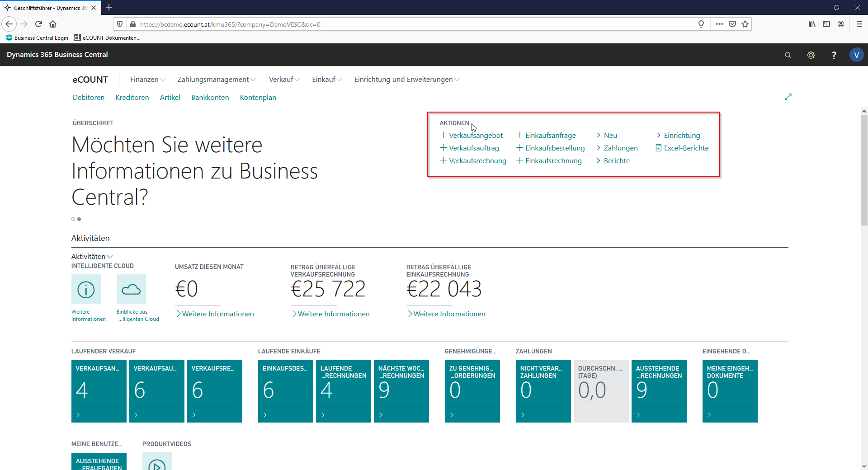868x470 pixels.
Task: Expand the Einrichtung actions group
Action: (678, 135)
